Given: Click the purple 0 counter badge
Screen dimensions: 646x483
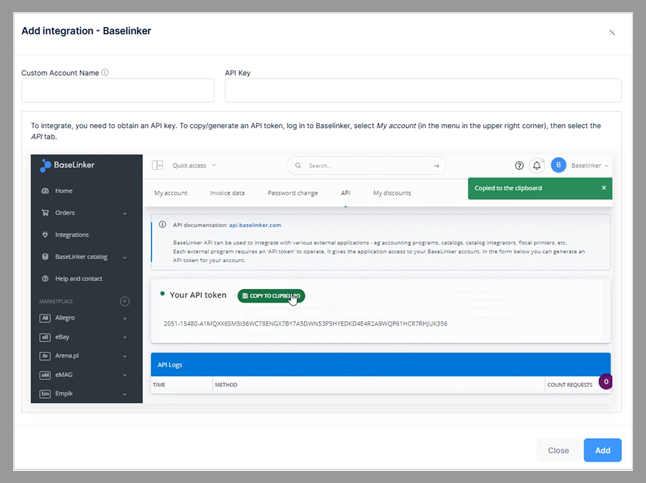Looking at the screenshot, I should click(605, 381).
